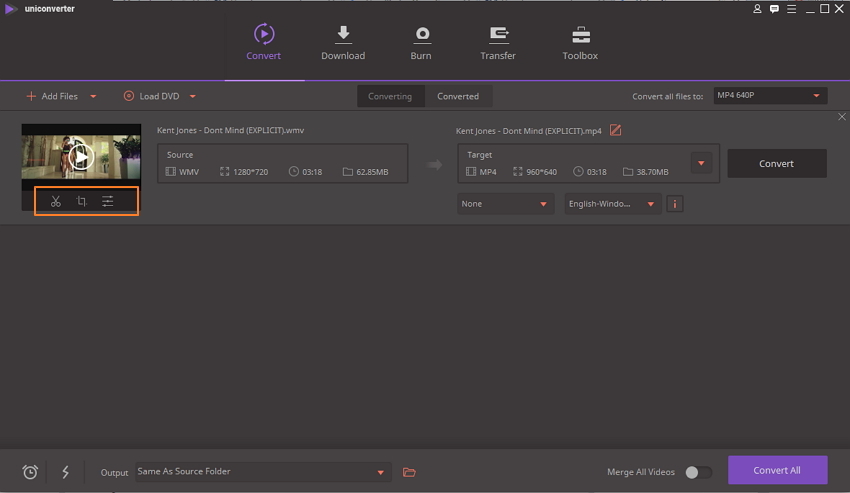Open the Convert tab
This screenshot has height=493, width=850.
click(263, 42)
